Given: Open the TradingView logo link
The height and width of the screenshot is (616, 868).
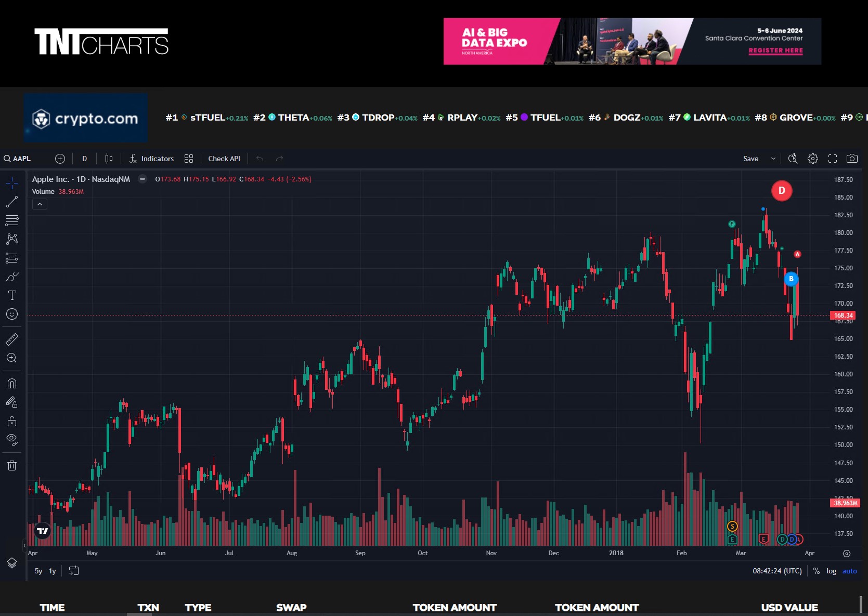Looking at the screenshot, I should click(x=42, y=531).
